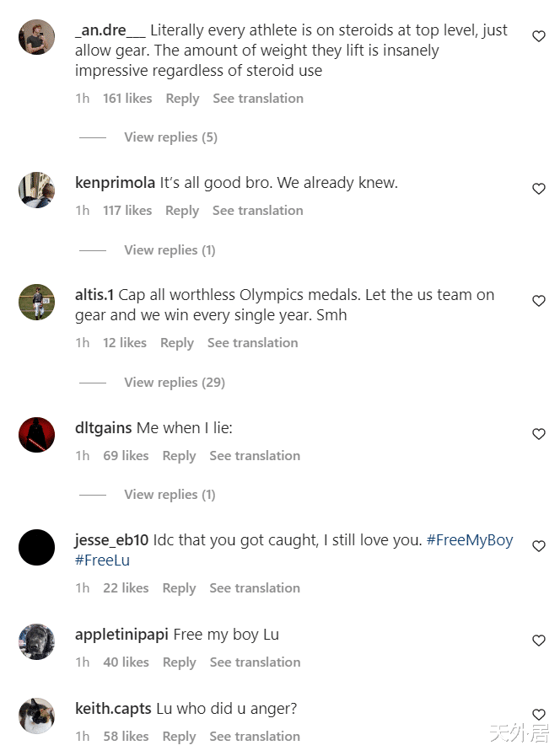Expand kenprimola's single reply
This screenshot has width=560, height=756.
[x=170, y=250]
